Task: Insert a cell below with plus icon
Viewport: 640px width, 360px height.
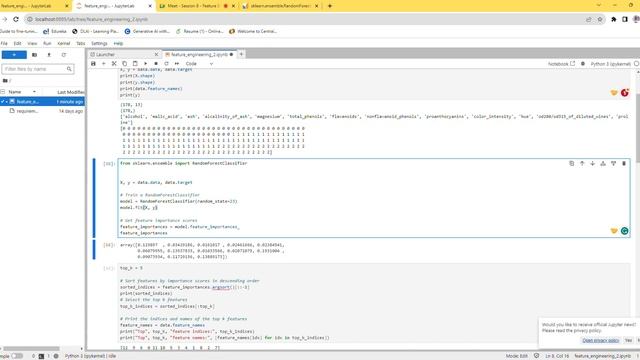Action: 104,64
